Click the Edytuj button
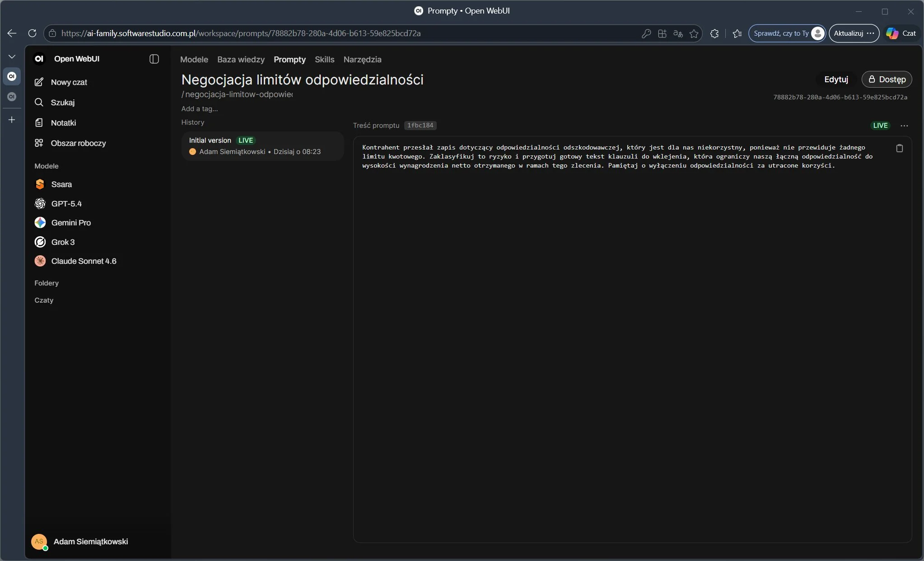This screenshot has height=561, width=924. click(836, 79)
